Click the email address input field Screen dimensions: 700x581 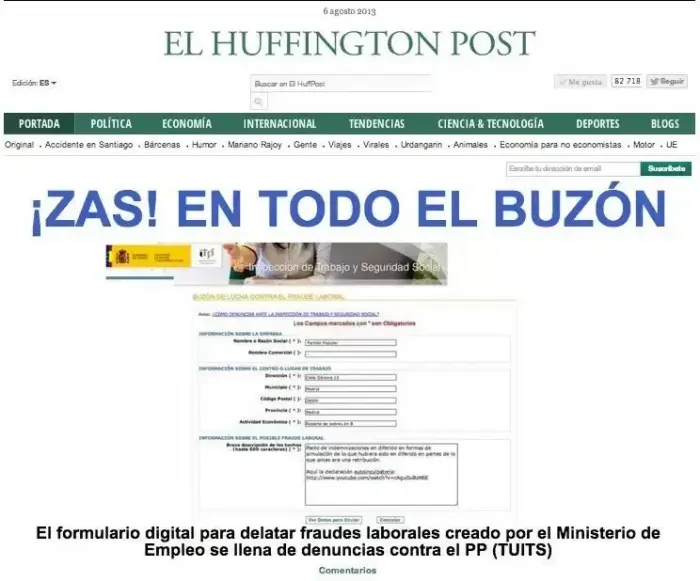click(573, 169)
